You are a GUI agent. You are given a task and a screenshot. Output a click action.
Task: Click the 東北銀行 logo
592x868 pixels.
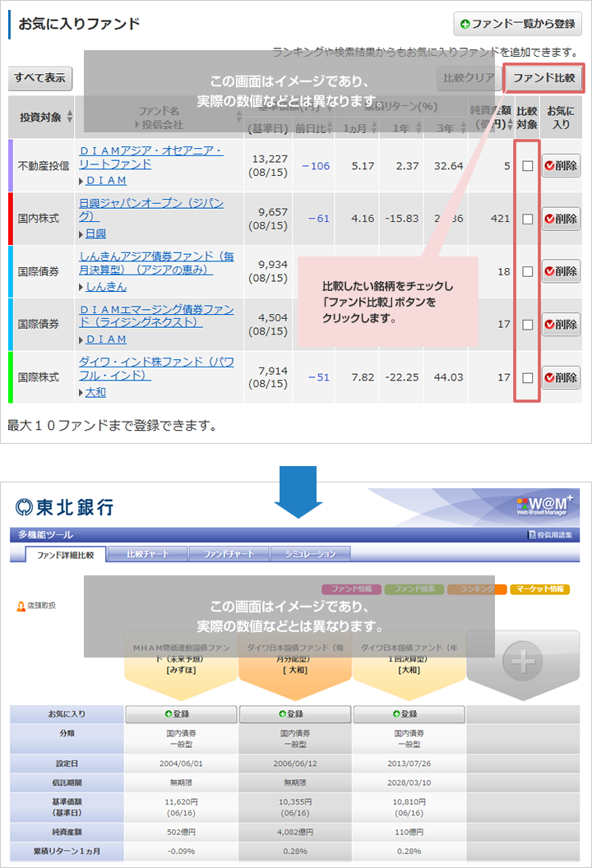click(64, 506)
